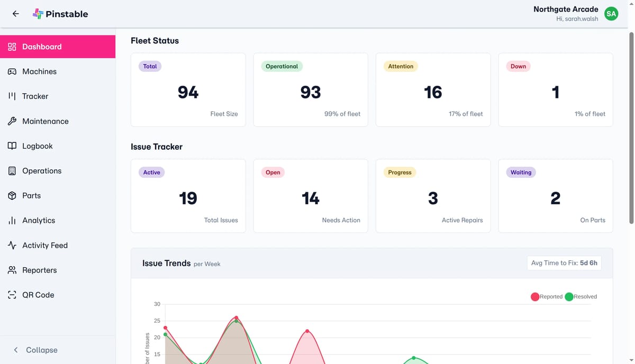Screen dimensions: 635x364
Task: Click the Issue Trends heading
Action: tap(166, 263)
